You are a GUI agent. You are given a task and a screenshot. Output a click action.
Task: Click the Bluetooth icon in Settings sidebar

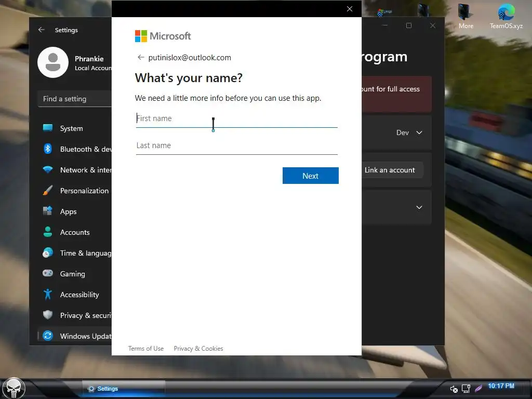pyautogui.click(x=48, y=149)
